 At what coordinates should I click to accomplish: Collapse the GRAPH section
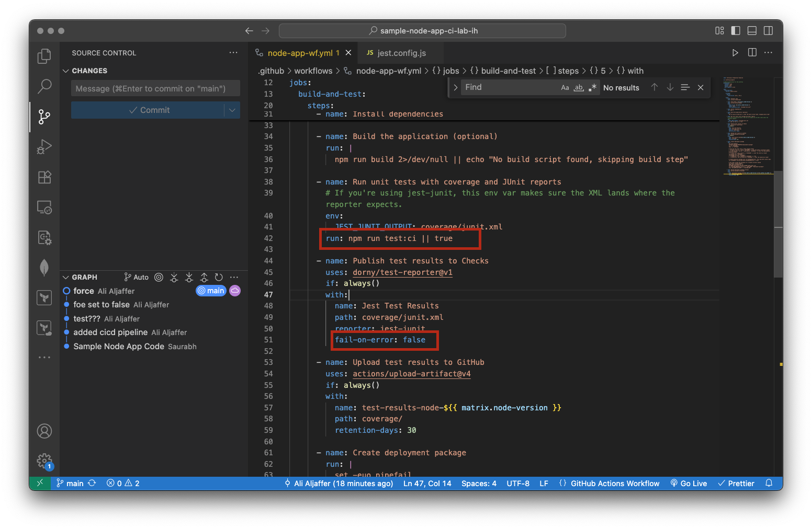[66, 277]
